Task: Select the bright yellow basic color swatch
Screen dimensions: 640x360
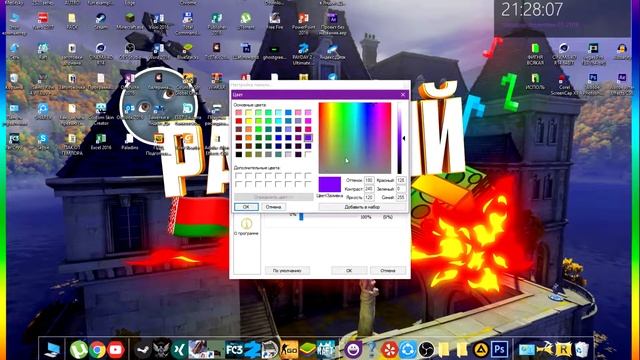Action: (249, 121)
